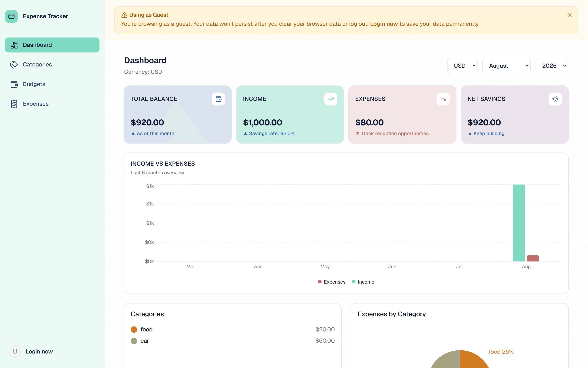Toggle Expenses series in chart legend

332,282
